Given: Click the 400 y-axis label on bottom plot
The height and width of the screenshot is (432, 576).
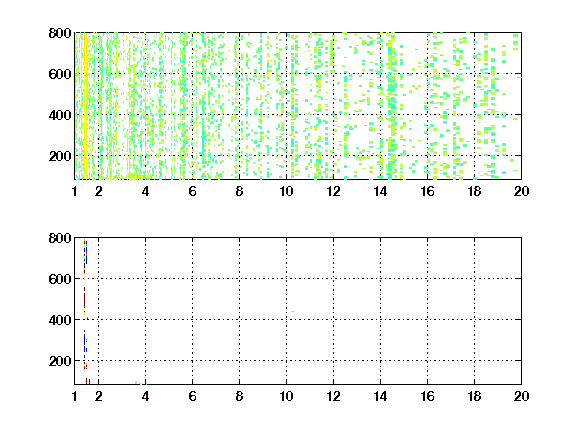Looking at the screenshot, I should point(60,320).
